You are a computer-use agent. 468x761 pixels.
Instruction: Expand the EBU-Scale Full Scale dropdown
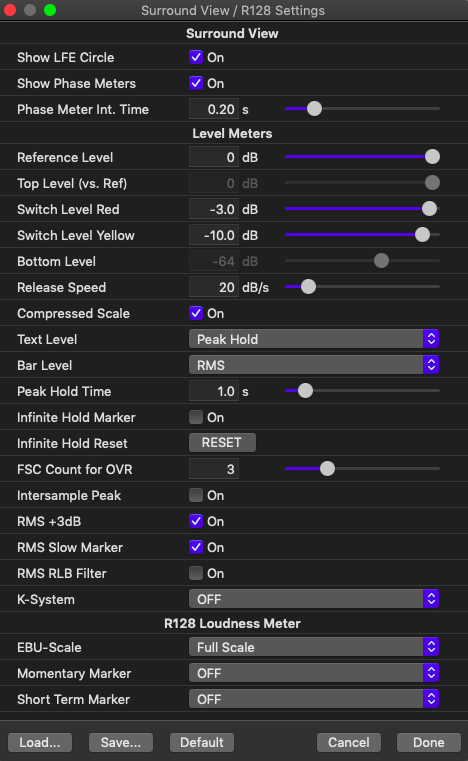[314, 647]
